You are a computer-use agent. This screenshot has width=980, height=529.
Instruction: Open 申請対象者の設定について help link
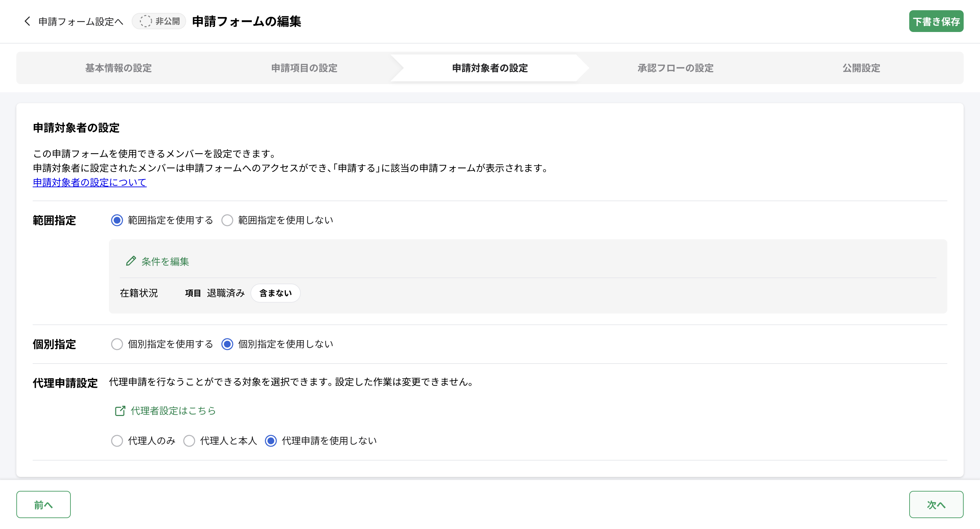point(89,182)
